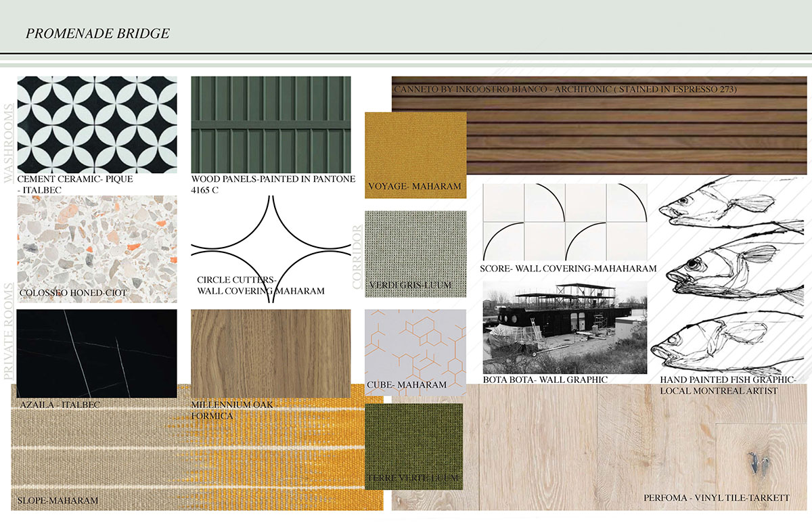Image resolution: width=812 pixels, height=525 pixels.
Task: Click the black Azaila marble swatch
Action: (97, 354)
